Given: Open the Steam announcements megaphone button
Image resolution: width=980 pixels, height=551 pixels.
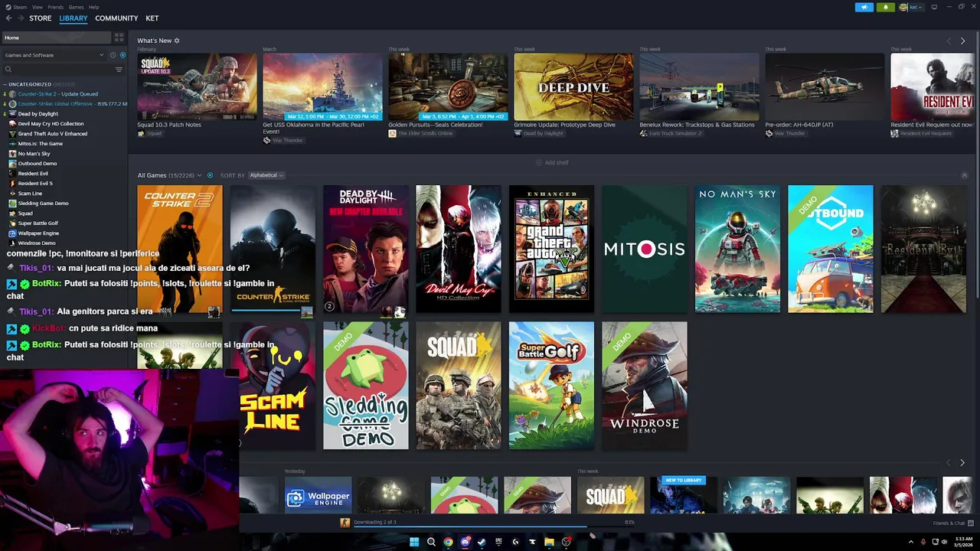Looking at the screenshot, I should click(x=864, y=7).
